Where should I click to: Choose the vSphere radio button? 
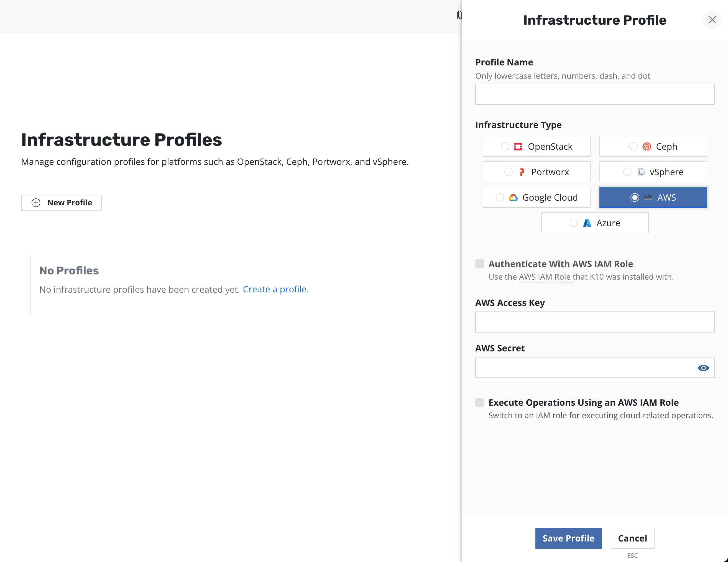pos(627,172)
